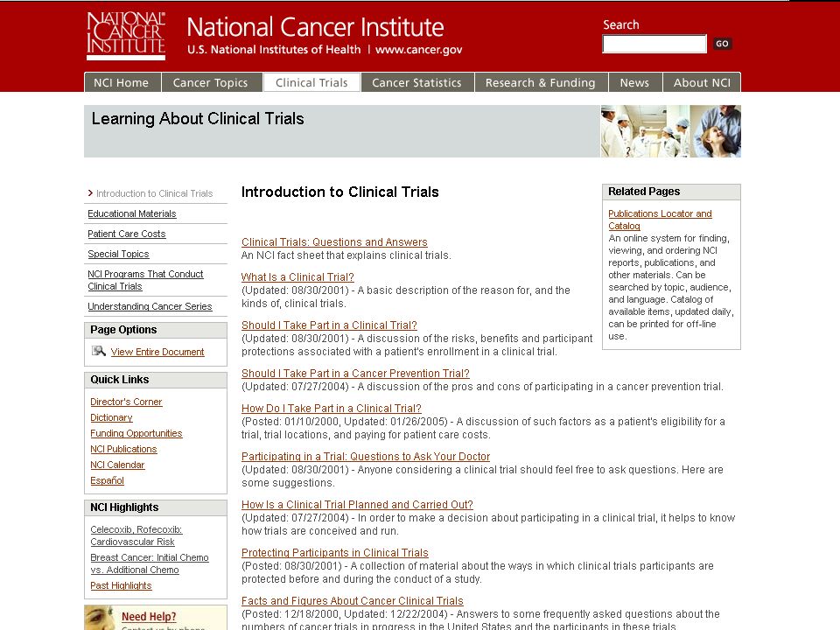Open Participating in a Trial: Questions to Ask Your Doctor
Screen dimensions: 840x630
tap(366, 457)
